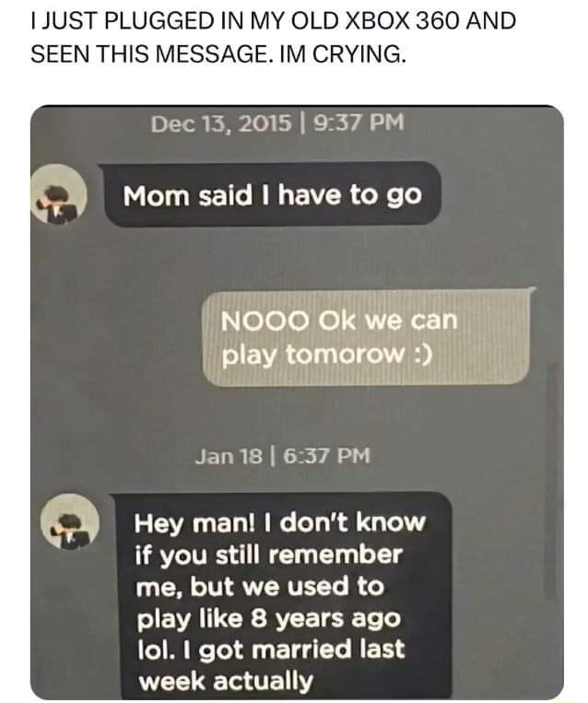The image size is (588, 703).
Task: Click the '6:37 PM' time label
Action: click(326, 456)
